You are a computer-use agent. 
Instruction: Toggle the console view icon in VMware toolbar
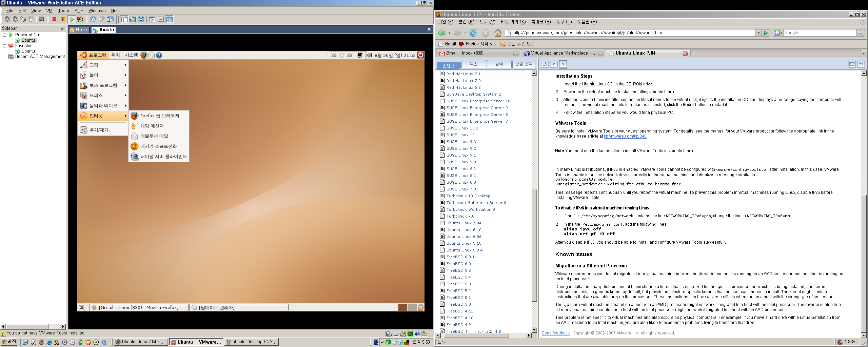tap(170, 19)
